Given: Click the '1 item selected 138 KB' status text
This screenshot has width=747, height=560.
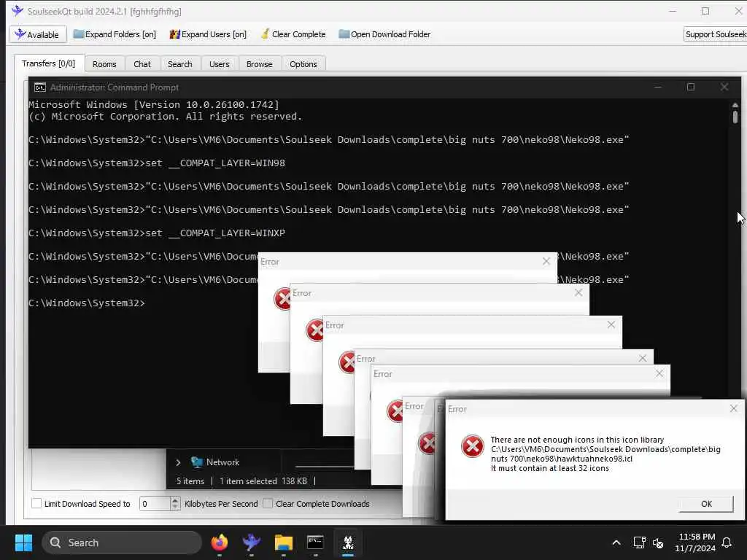Looking at the screenshot, I should coord(263,481).
